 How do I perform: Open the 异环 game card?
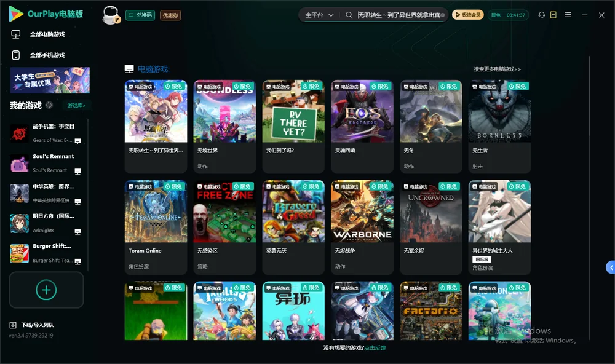[x=293, y=311]
